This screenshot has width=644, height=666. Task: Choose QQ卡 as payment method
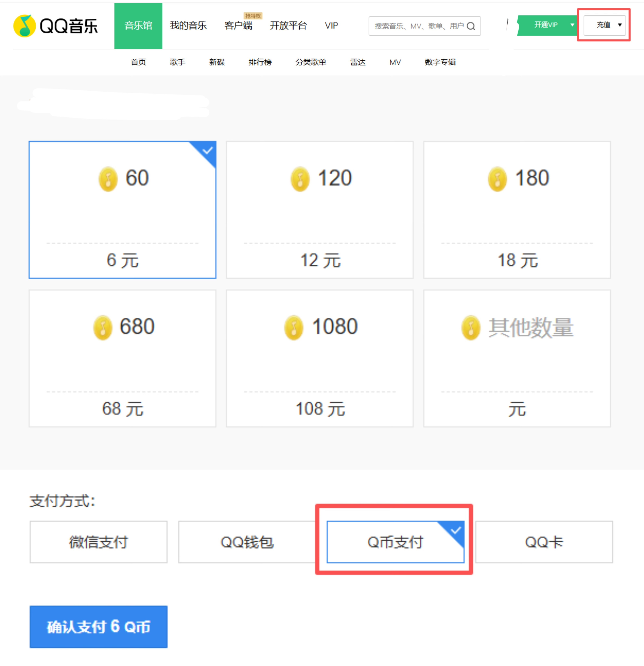point(544,542)
